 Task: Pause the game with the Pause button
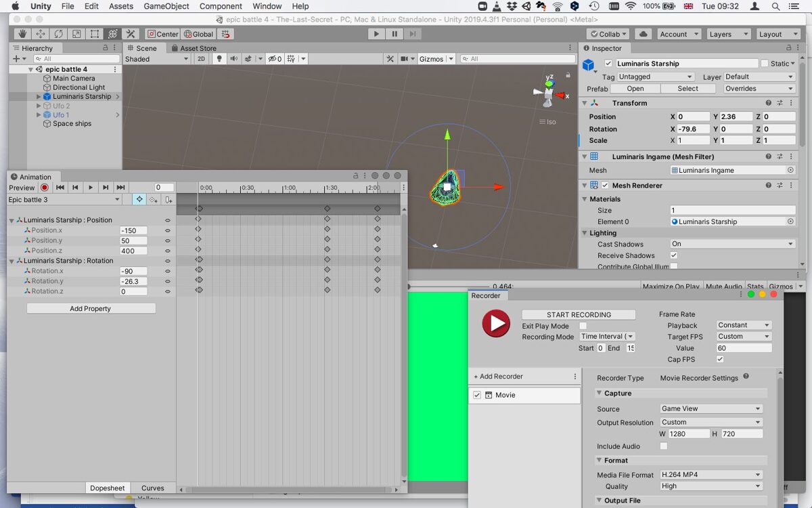click(394, 34)
